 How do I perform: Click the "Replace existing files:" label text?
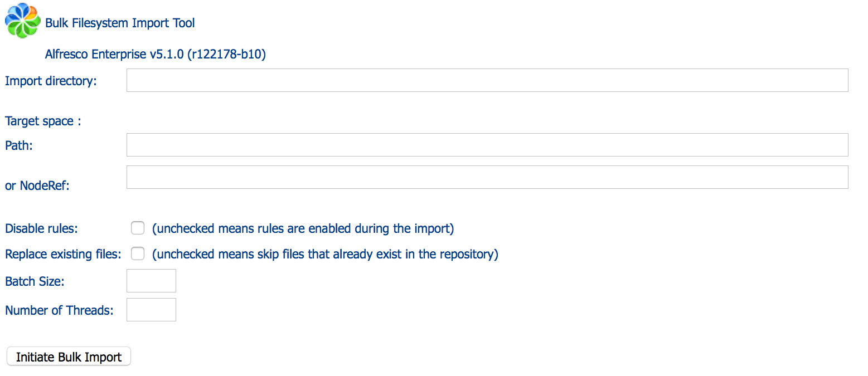tap(63, 254)
